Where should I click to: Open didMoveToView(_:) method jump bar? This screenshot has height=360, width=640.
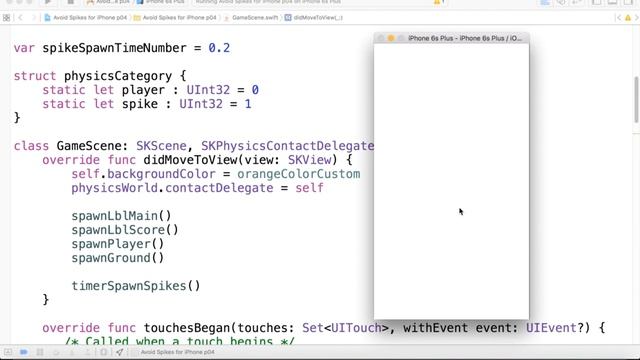[x=313, y=18]
